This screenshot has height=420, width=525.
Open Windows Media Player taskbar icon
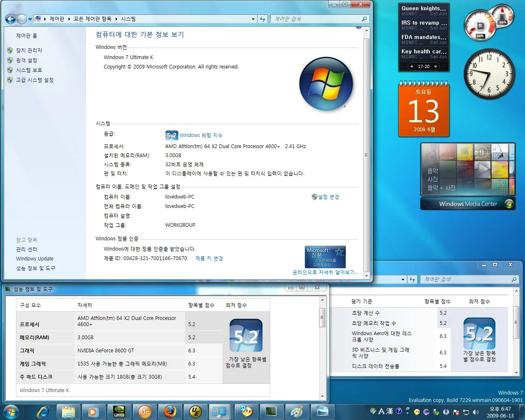[94, 412]
